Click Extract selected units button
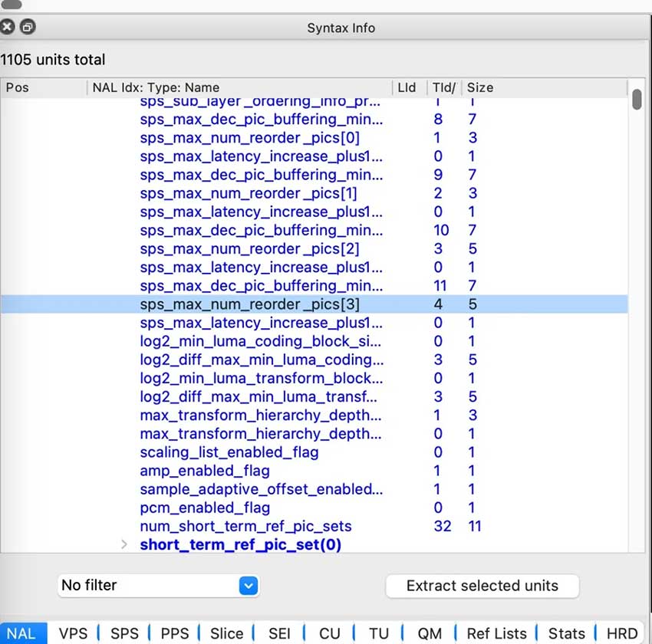Viewport: 652px width, 644px height. [482, 586]
